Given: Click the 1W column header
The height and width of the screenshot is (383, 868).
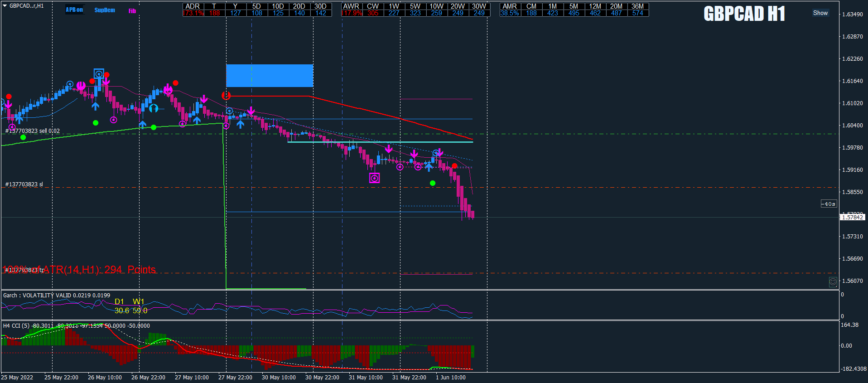Looking at the screenshot, I should click(394, 6).
